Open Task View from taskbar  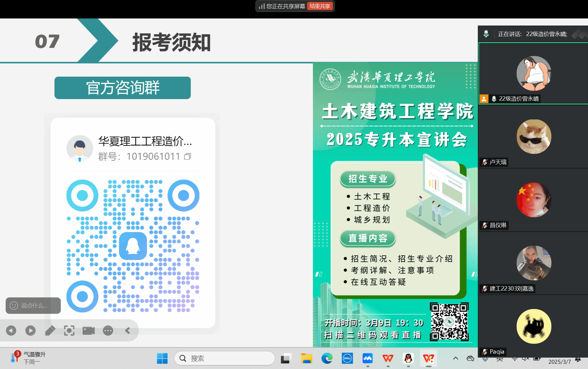(x=286, y=359)
